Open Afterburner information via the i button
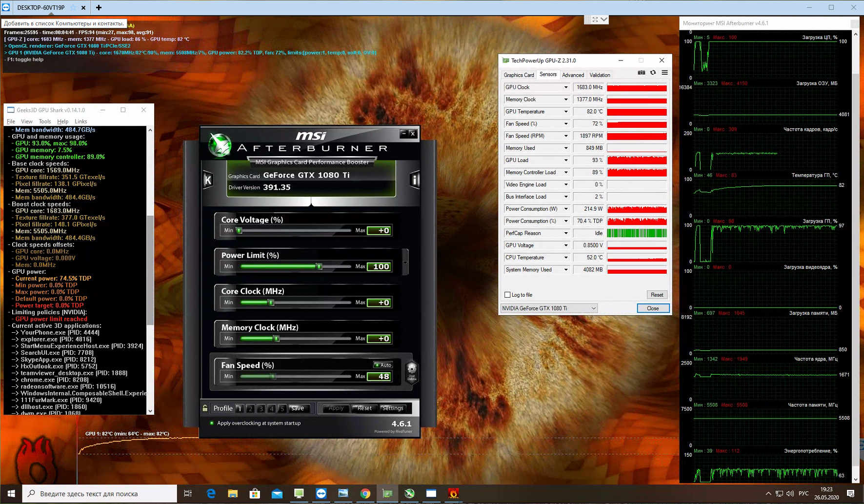 pyautogui.click(x=415, y=180)
